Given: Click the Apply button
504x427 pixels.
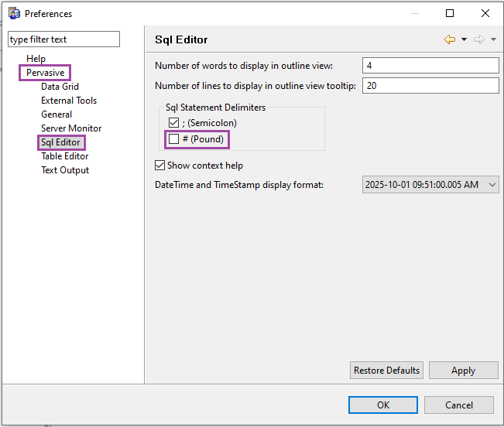Looking at the screenshot, I should pyautogui.click(x=463, y=371).
